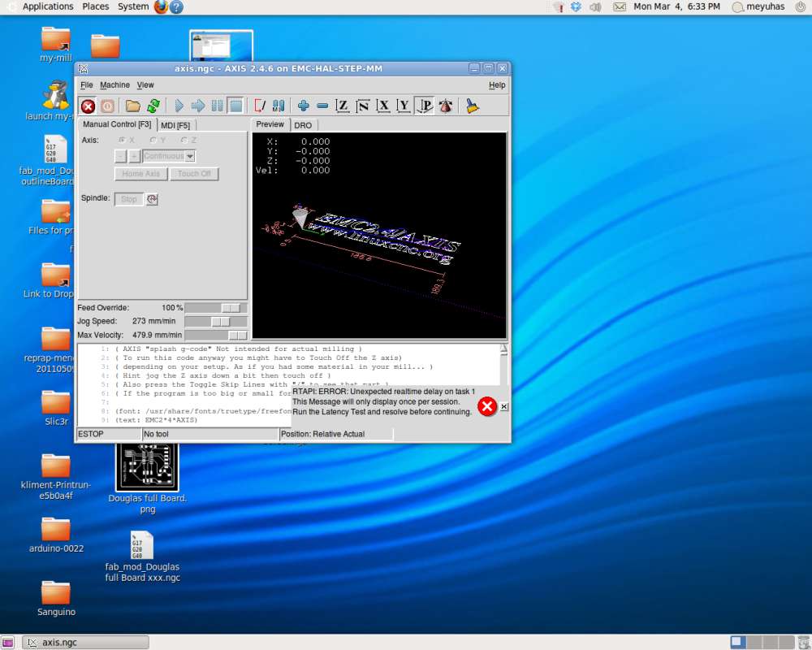The width and height of the screenshot is (812, 650).
Task: Step one line with the arrow icon
Action: tap(198, 106)
